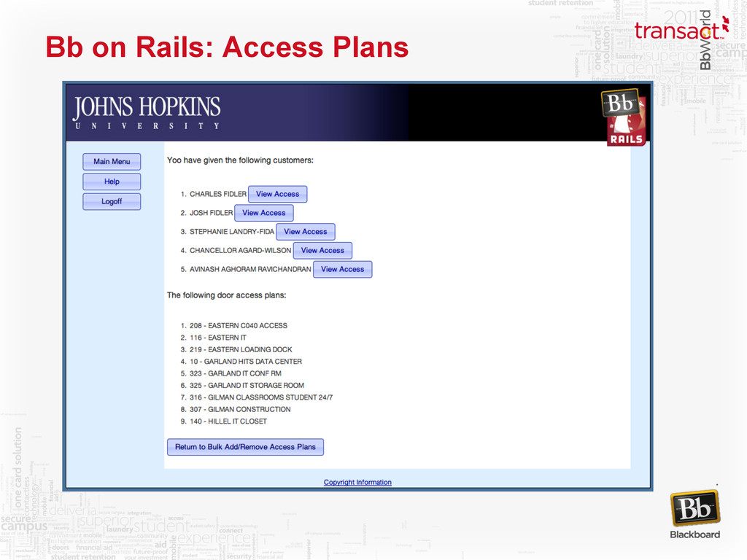This screenshot has width=747, height=560.
Task: Click 'The following door access plans' heading
Action: pos(226,295)
